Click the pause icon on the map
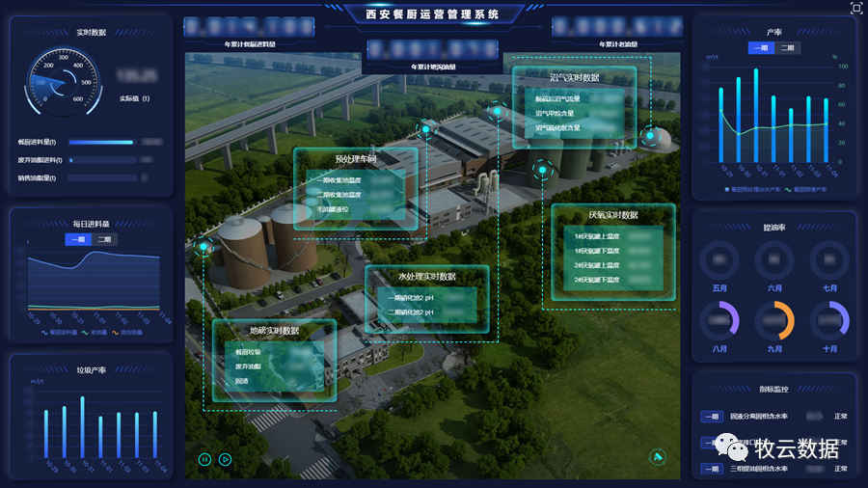 (204, 460)
